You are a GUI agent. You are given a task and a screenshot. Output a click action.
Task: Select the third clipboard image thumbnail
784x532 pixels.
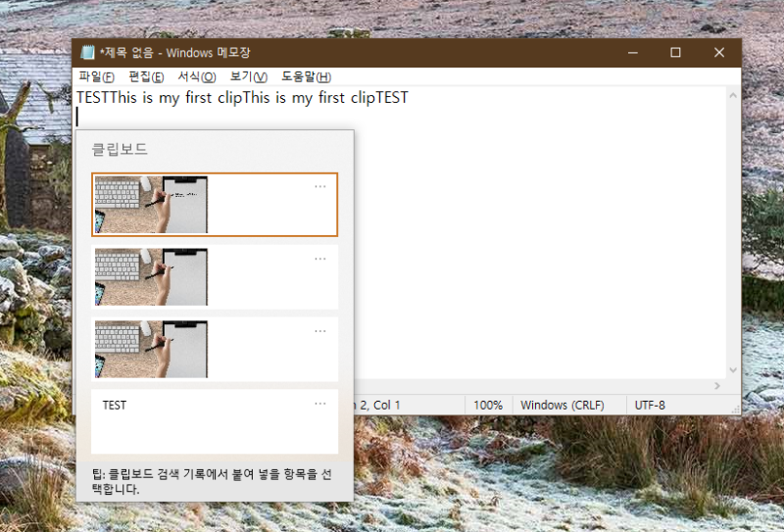(x=151, y=350)
